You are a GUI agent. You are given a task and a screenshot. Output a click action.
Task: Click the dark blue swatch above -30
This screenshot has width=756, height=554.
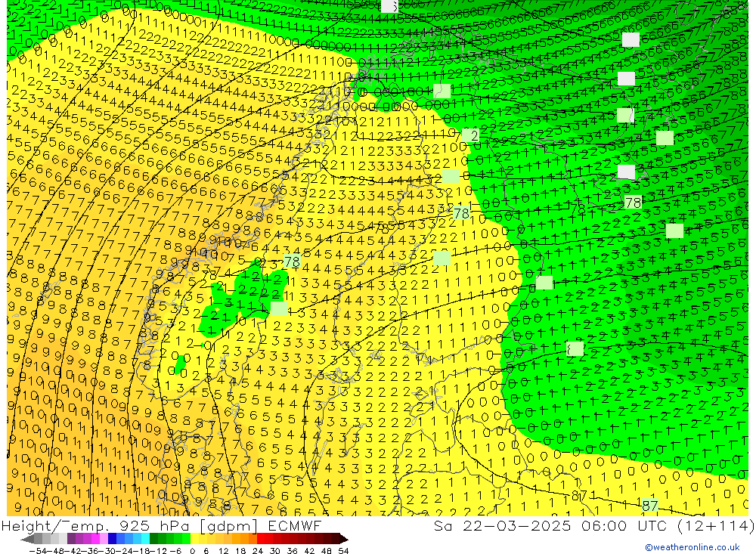(112, 539)
